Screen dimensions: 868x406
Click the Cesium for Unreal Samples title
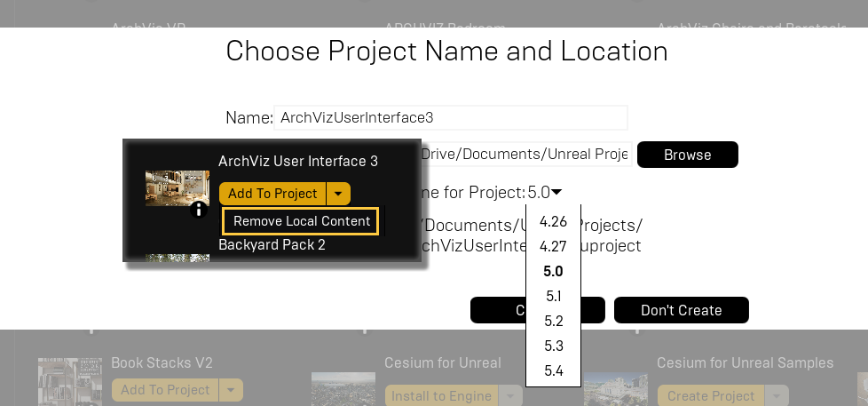pos(746,362)
